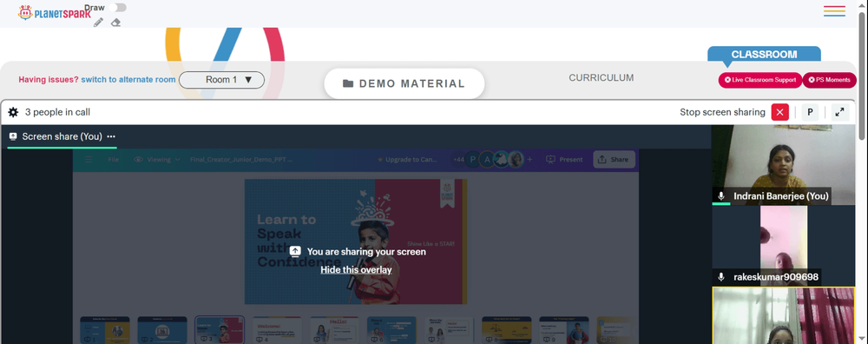Switch to the Curriculum tab
Viewport: 868px width, 344px height.
click(602, 78)
